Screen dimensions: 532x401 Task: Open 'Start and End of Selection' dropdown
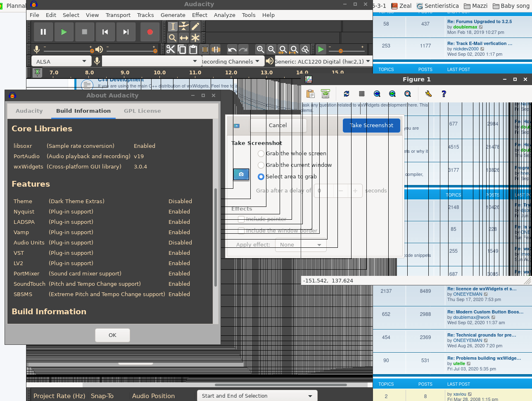[x=257, y=396]
